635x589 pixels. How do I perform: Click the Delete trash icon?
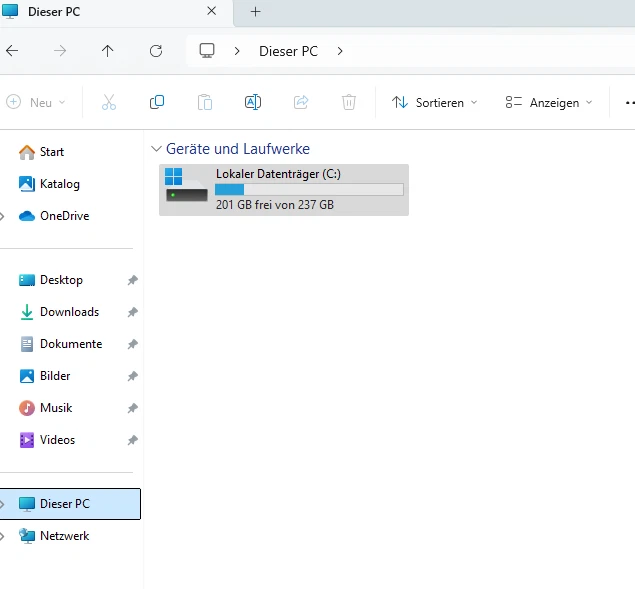coord(349,102)
